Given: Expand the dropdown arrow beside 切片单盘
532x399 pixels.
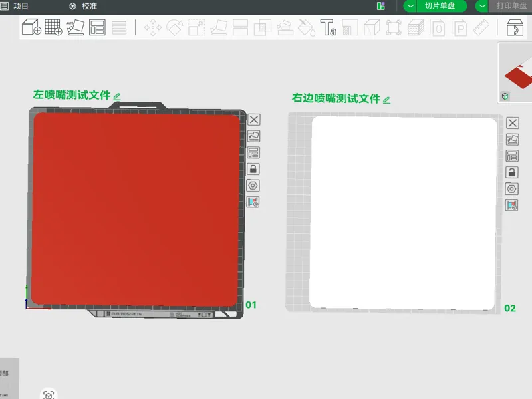Looking at the screenshot, I should (x=410, y=6).
